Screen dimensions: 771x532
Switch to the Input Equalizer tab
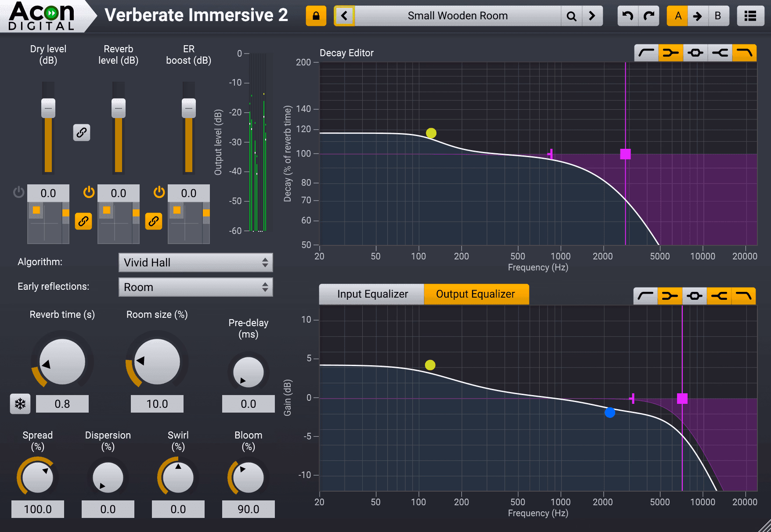(372, 294)
